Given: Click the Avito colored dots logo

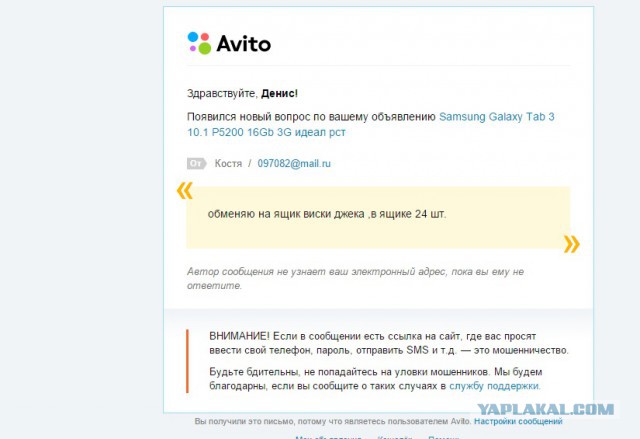Looking at the screenshot, I should click(199, 43).
